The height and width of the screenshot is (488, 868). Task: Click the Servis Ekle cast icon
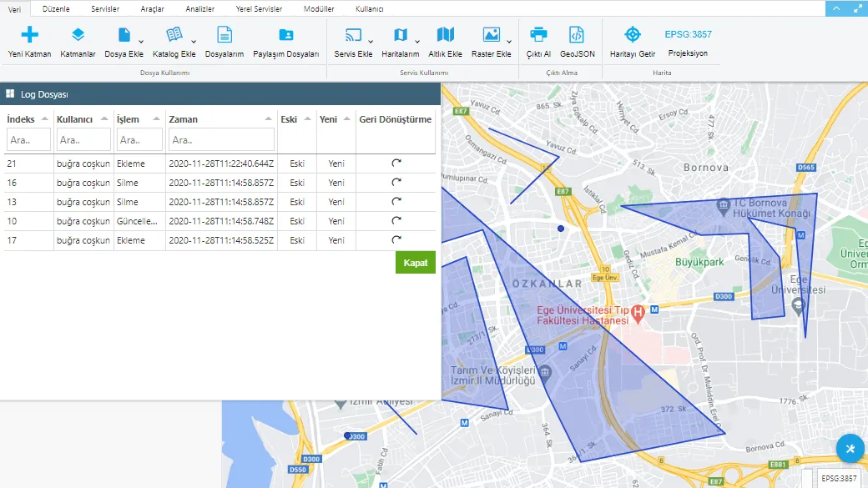(353, 35)
